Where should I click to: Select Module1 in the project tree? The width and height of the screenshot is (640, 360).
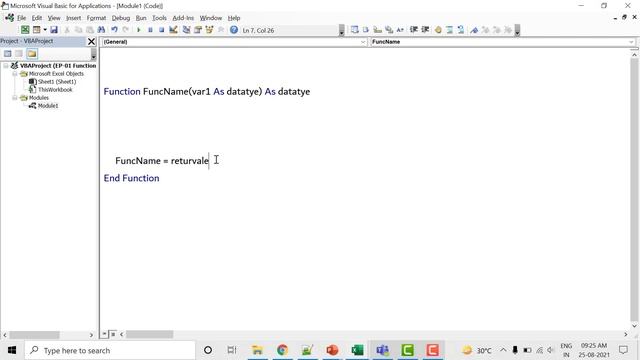click(48, 105)
